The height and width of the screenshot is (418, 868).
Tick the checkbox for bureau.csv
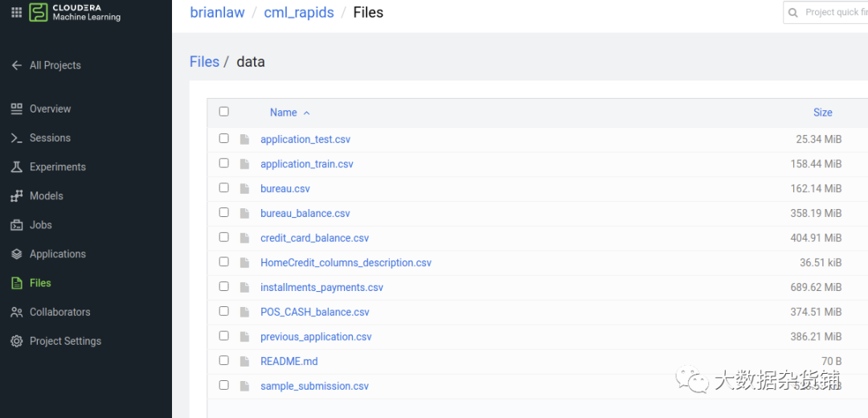coord(224,188)
